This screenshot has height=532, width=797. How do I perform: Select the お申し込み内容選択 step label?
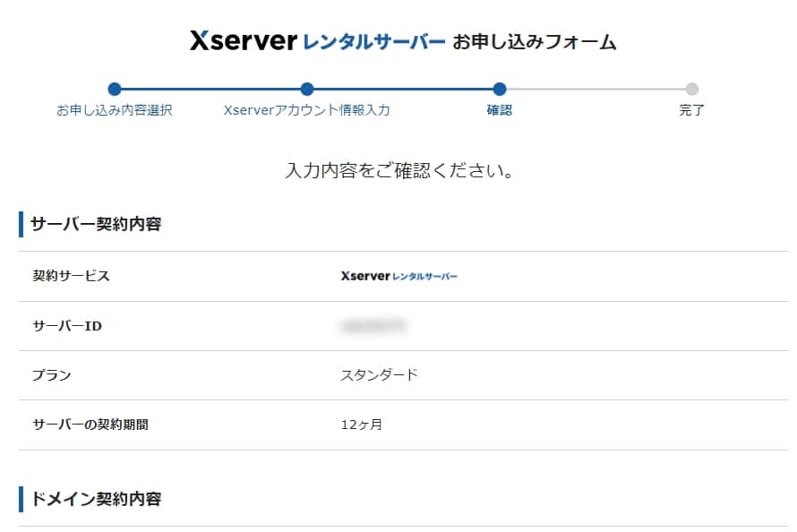[x=115, y=110]
